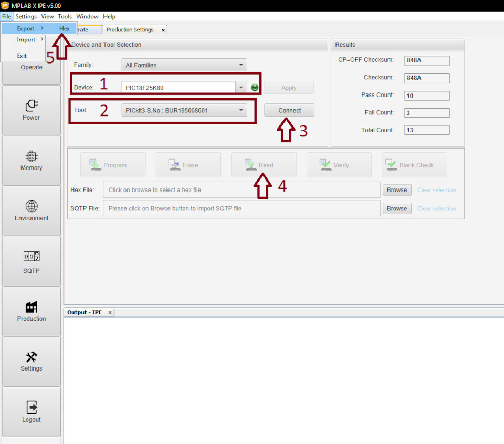Viewport: 504px width, 444px height.
Task: Click the Checksum value field
Action: [x=427, y=78]
